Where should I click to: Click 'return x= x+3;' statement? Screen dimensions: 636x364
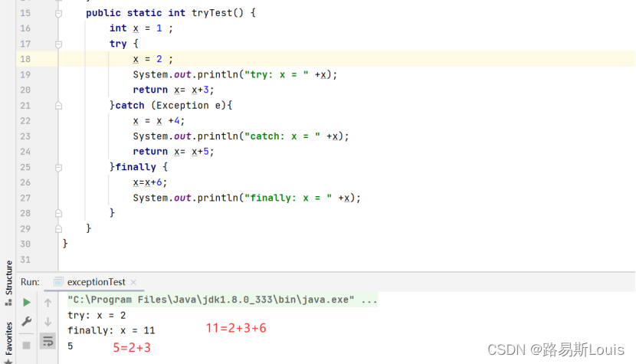[173, 90]
